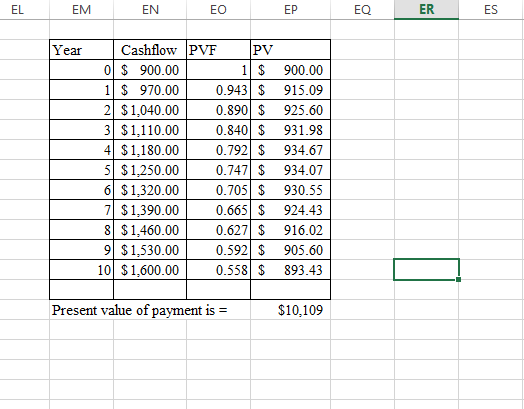The image size is (524, 409).
Task: Select cashflow cell $ 970.00
Action: [x=150, y=90]
